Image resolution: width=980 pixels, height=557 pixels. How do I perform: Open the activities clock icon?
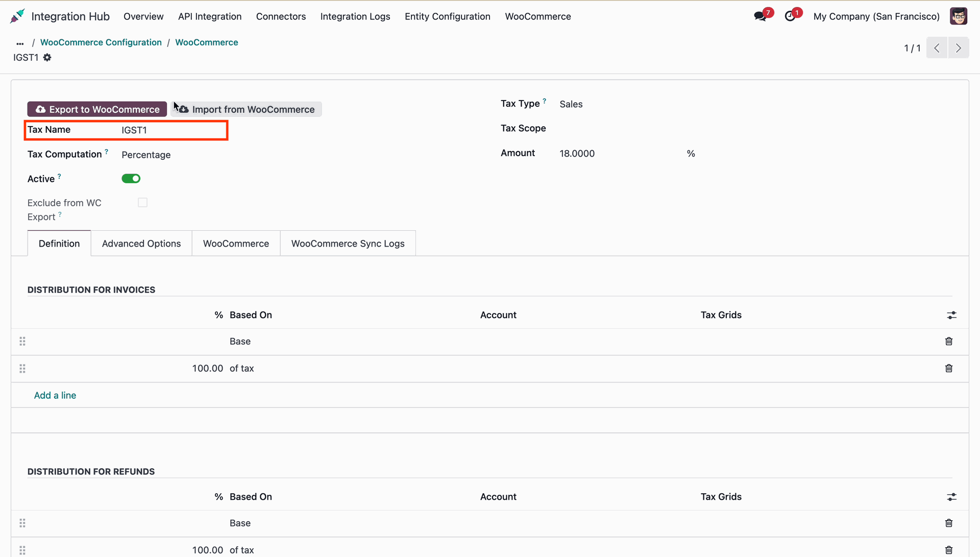[790, 16]
